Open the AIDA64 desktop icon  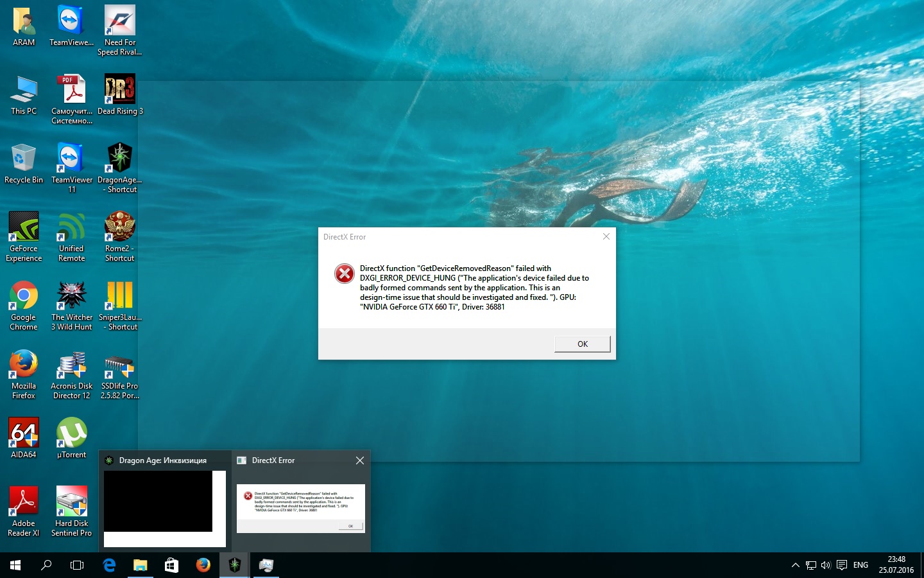pyautogui.click(x=24, y=439)
